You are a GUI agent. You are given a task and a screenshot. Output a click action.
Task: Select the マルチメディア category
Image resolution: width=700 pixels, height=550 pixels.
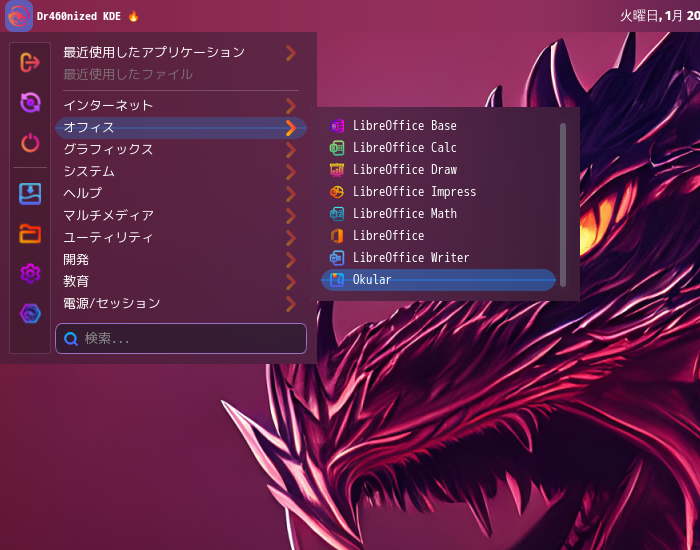(x=181, y=216)
